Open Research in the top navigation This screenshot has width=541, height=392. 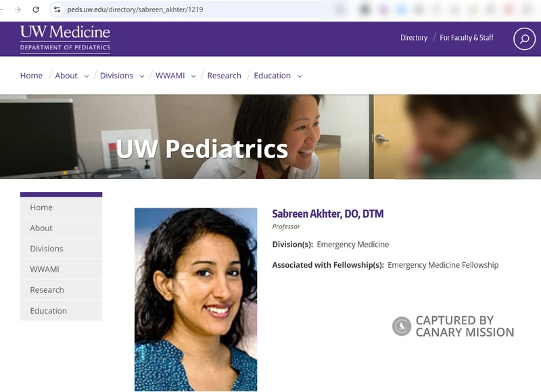(x=224, y=76)
